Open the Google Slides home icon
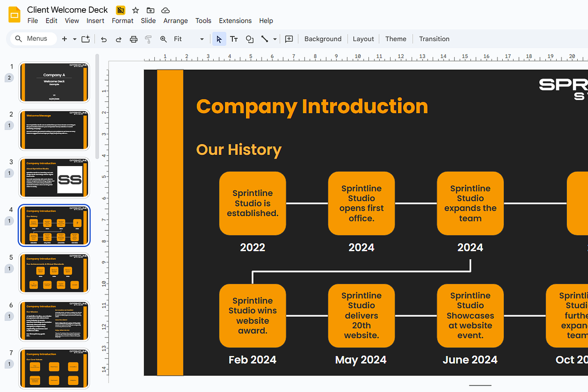588x392 pixels. 14,15
